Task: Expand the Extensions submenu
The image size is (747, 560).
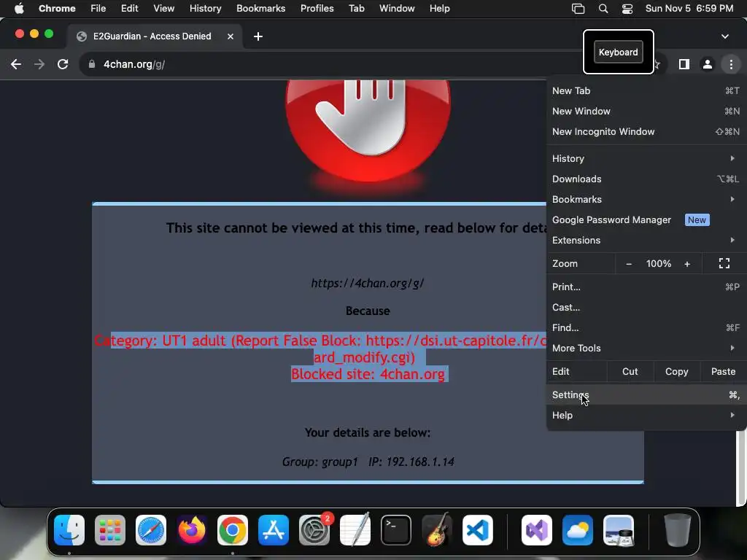Action: pos(646,240)
